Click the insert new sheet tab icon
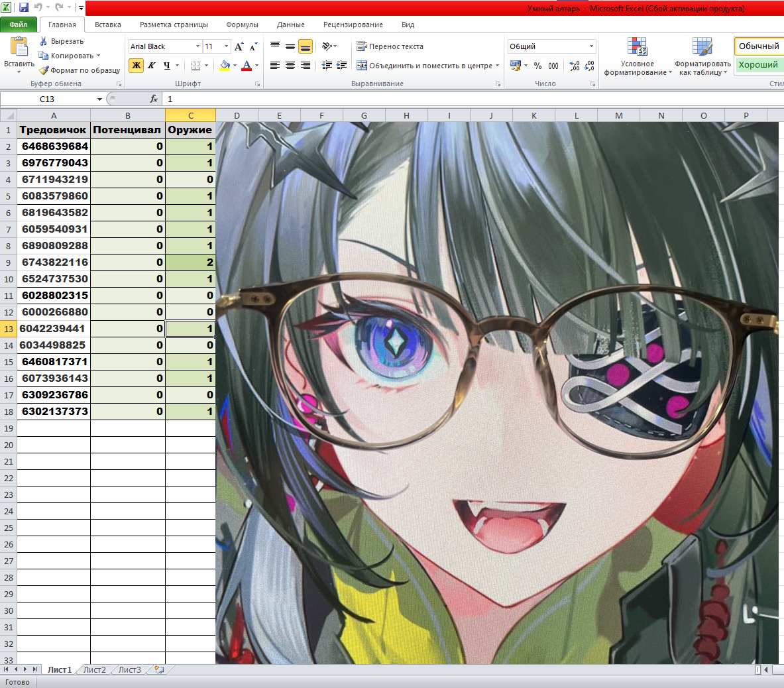 [x=159, y=669]
